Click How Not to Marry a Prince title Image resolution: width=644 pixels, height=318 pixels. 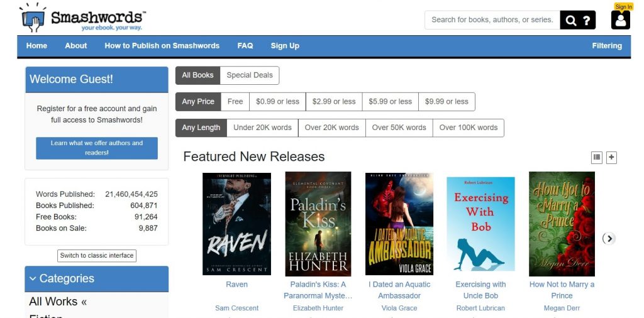point(562,290)
